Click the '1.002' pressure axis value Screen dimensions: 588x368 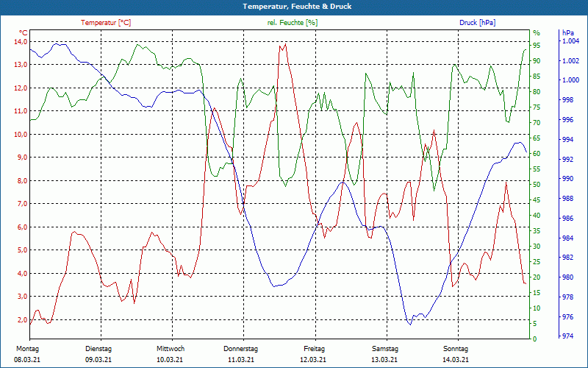571,60
